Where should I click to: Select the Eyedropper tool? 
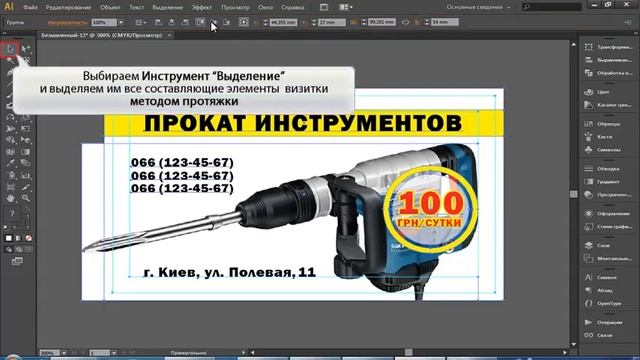click(x=10, y=163)
